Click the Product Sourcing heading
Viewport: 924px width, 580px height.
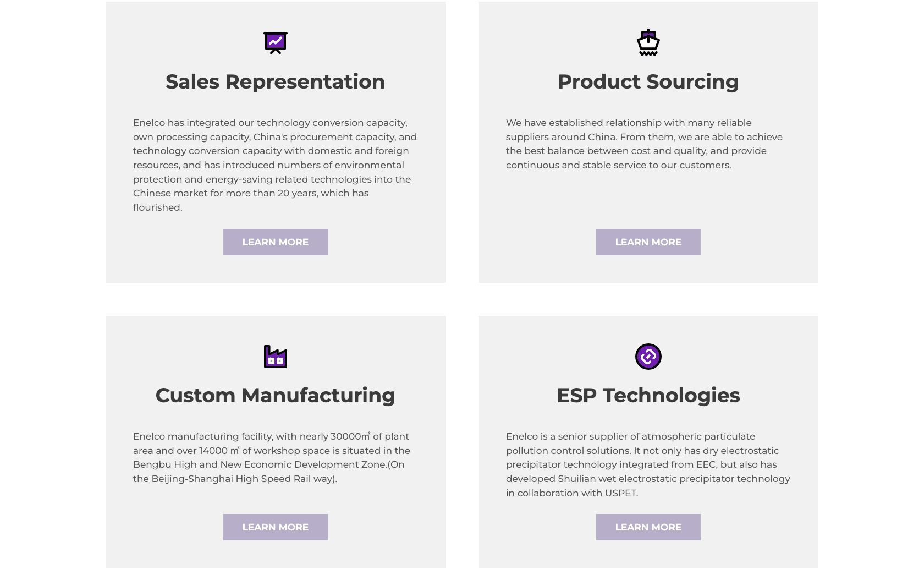click(648, 82)
